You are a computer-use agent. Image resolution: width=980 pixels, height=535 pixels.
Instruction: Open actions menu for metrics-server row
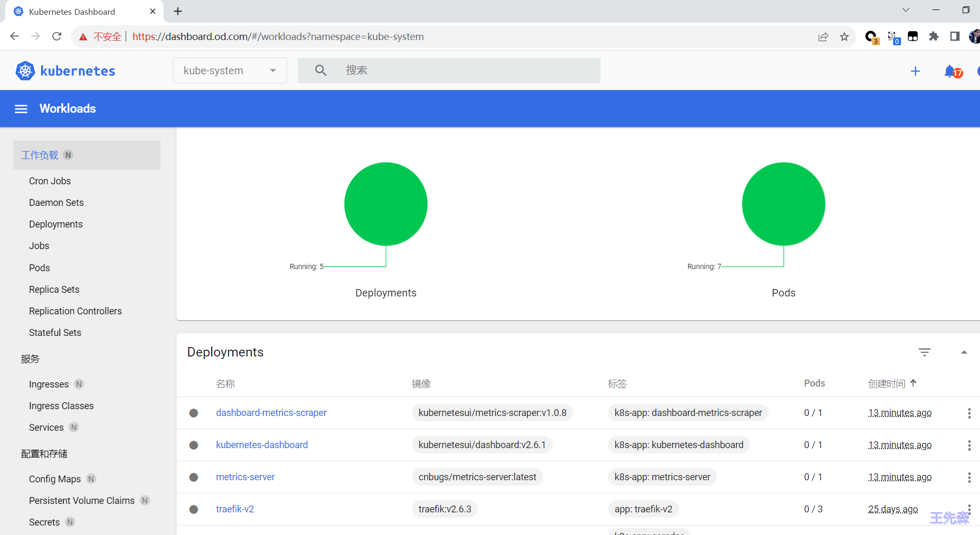969,478
